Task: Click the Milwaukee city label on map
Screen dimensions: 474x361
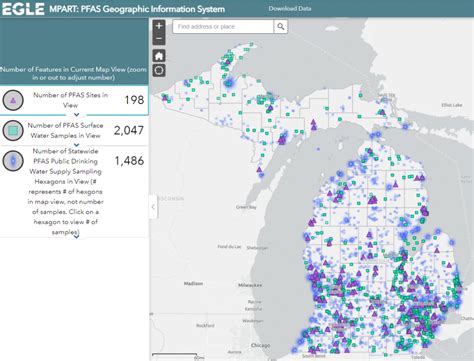Action: coord(250,285)
